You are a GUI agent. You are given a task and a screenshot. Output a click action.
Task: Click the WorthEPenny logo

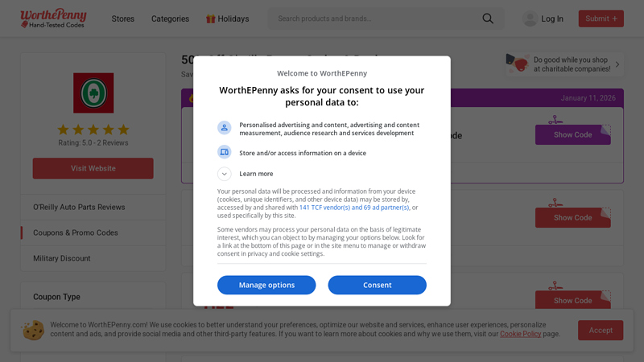coord(54,19)
